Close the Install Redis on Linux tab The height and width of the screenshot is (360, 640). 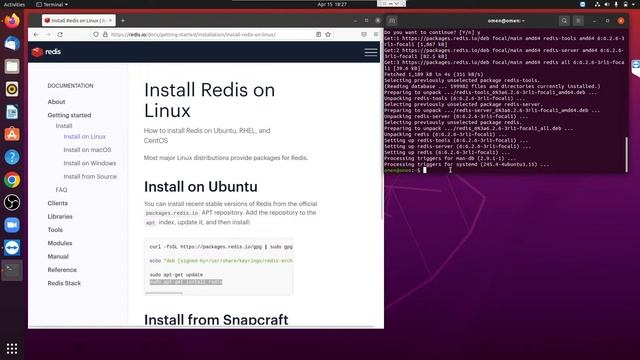click(110, 20)
